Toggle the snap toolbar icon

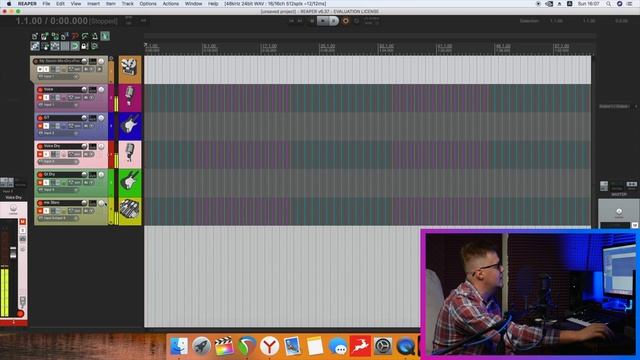[x=75, y=46]
